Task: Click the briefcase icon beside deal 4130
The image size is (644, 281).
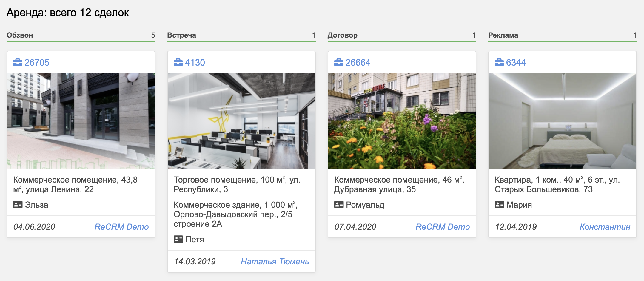Action: (x=178, y=62)
